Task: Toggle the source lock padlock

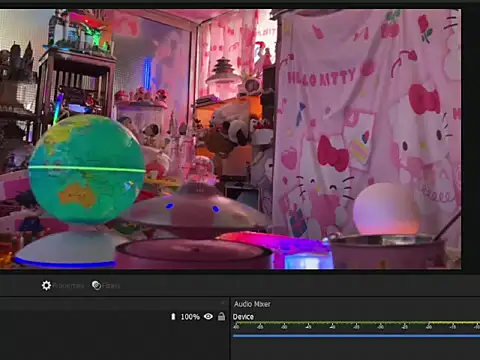Action: point(221,316)
